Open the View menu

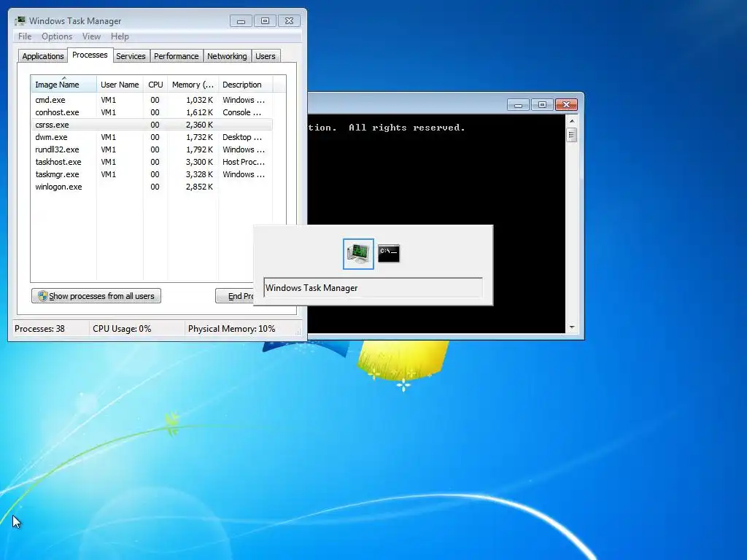(91, 36)
